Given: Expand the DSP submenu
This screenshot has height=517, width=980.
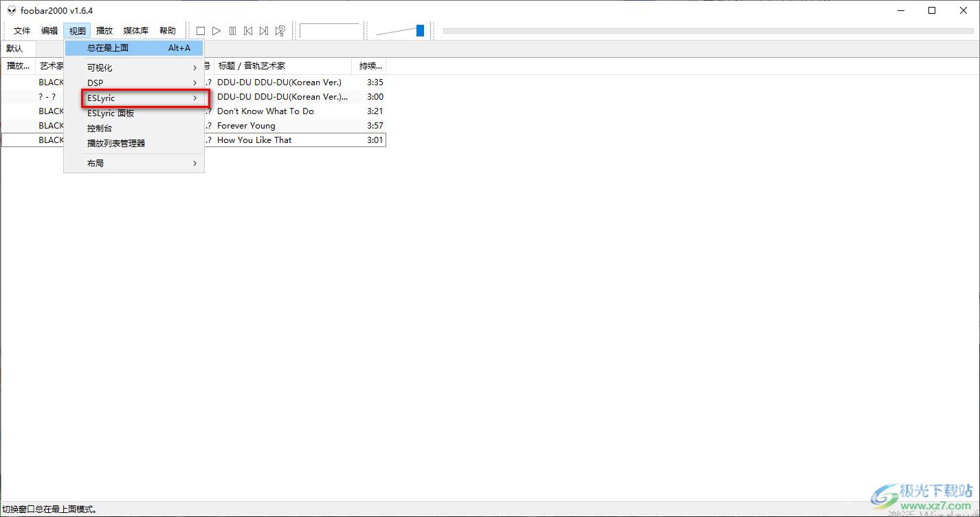Looking at the screenshot, I should (x=134, y=83).
